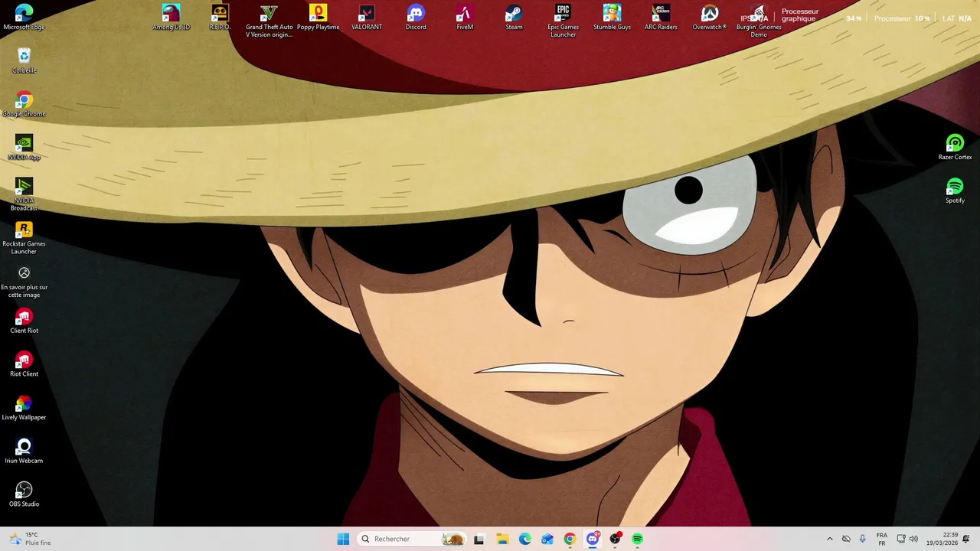Click the microphone tray icon
The width and height of the screenshot is (980, 551).
pos(863,539)
